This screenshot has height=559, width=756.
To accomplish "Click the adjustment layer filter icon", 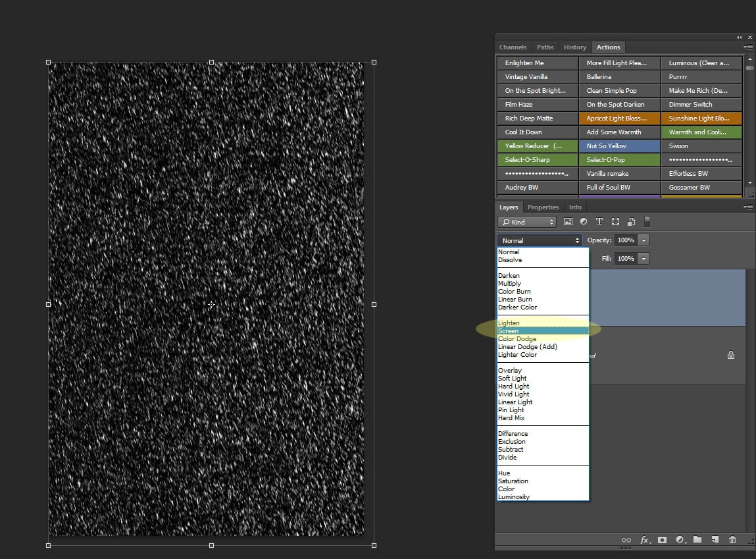I will click(x=584, y=222).
